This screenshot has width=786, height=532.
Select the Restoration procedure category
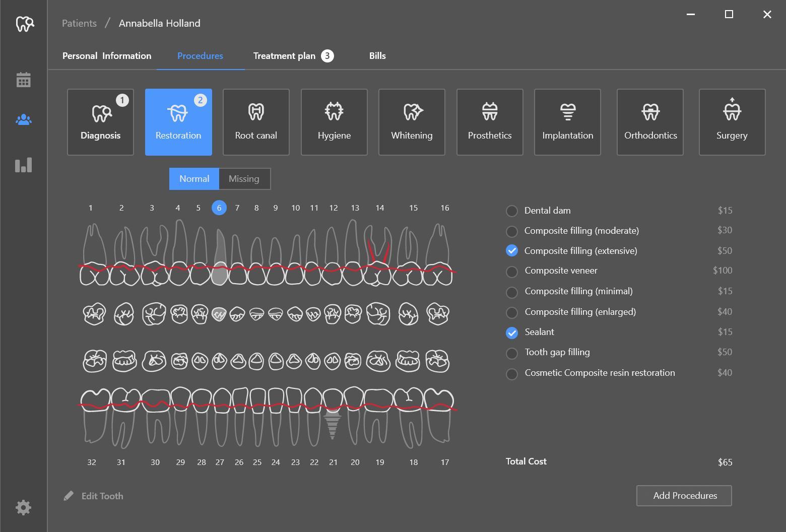[x=178, y=122]
